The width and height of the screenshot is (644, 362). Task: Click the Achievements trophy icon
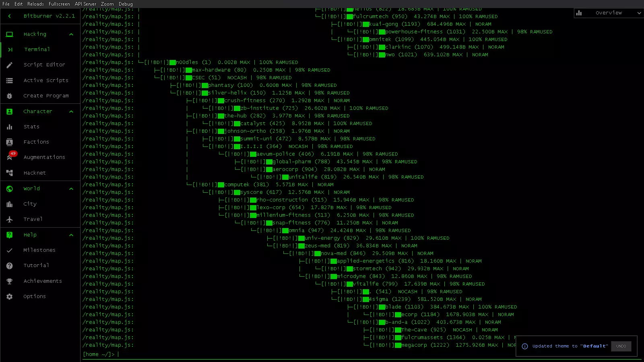[x=10, y=281]
